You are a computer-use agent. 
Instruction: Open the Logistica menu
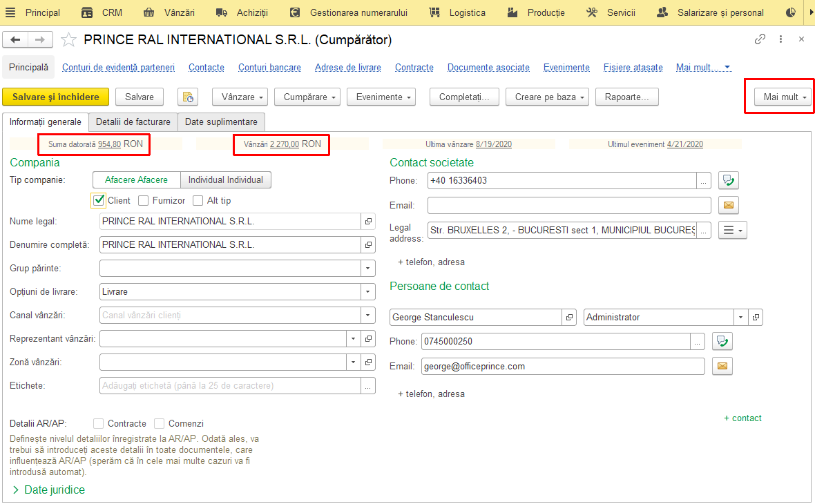(457, 12)
